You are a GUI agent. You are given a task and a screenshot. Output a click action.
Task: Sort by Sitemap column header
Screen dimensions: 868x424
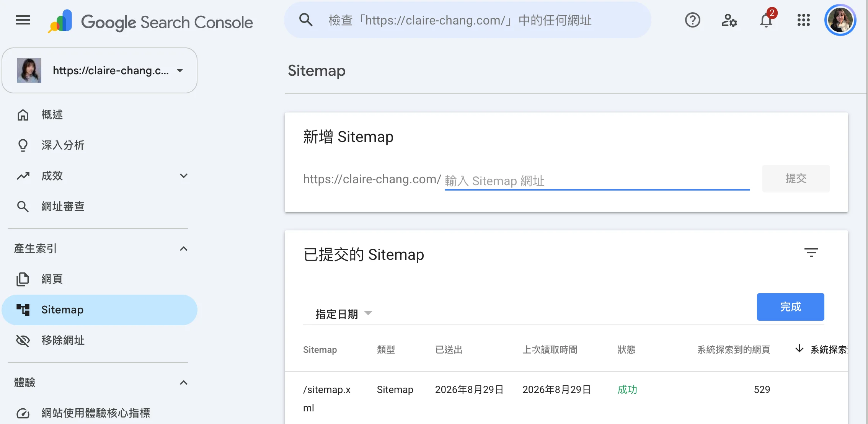[x=320, y=349]
